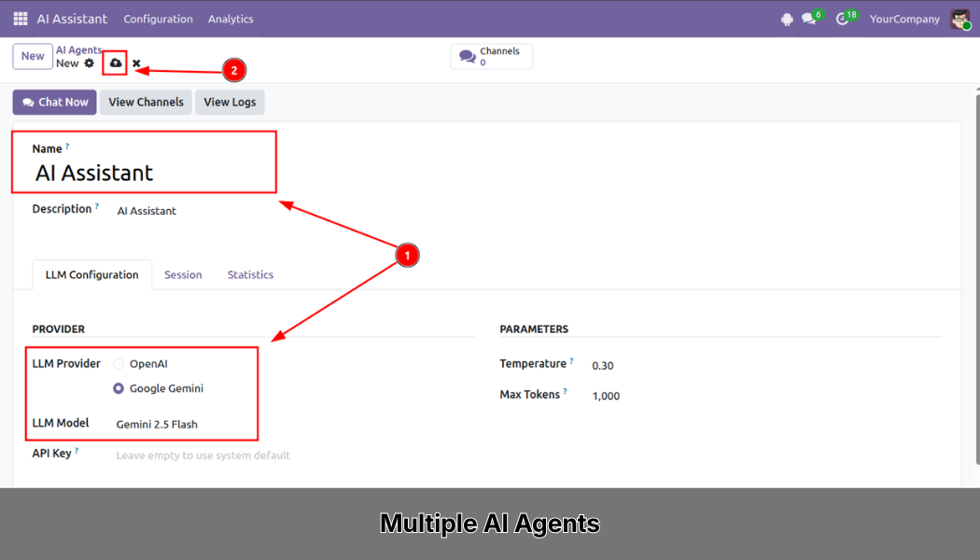The height and width of the screenshot is (560, 980).
Task: Switch to the LLM Configuration tab
Action: coord(91,274)
